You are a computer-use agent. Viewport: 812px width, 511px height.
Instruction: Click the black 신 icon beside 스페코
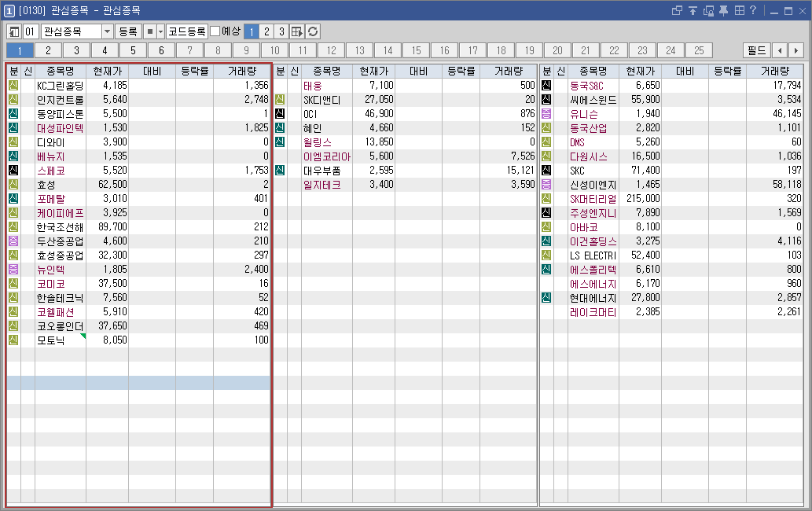[13, 171]
